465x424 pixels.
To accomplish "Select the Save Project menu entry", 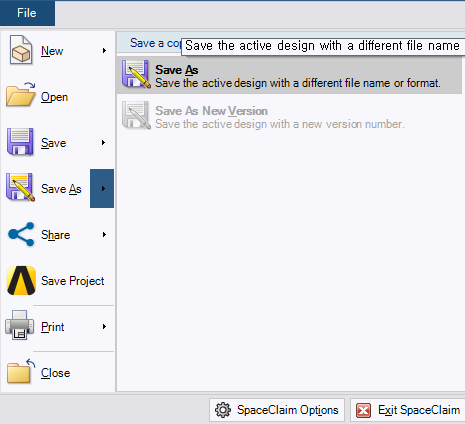I will click(72, 281).
